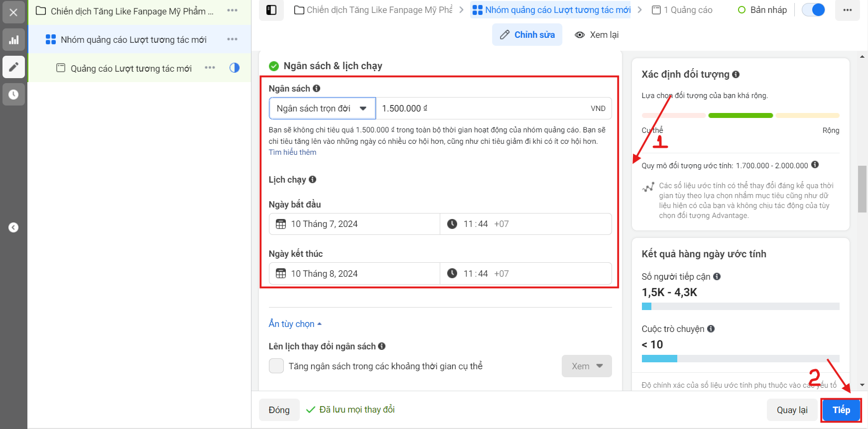Click the half-circle status icon on ad row
868x429 pixels.
(235, 68)
